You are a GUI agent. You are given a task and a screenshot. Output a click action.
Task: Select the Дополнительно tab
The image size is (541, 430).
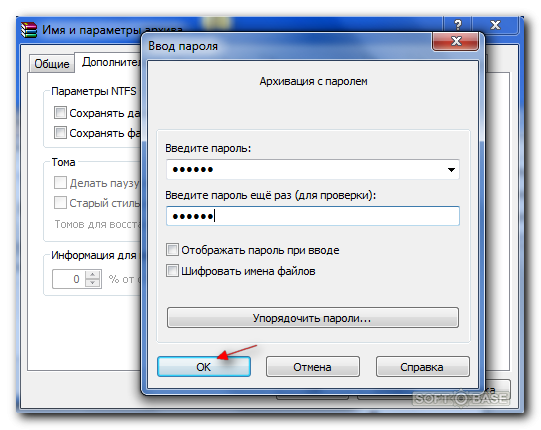pyautogui.click(x=109, y=62)
